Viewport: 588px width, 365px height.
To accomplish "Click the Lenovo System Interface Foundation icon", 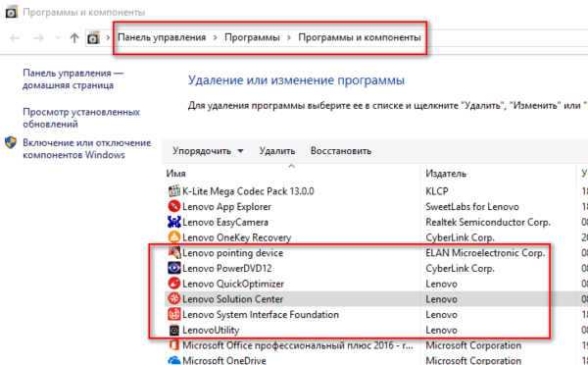I will tap(174, 314).
